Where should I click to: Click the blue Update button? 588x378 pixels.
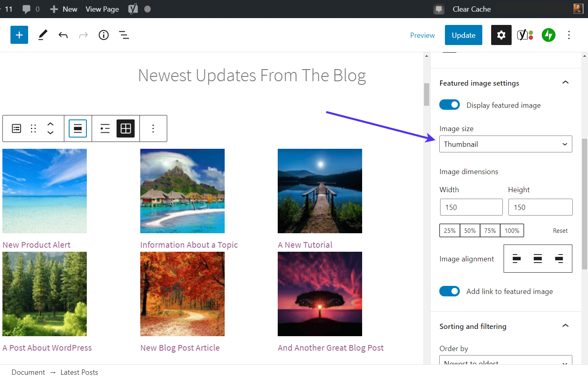(463, 35)
